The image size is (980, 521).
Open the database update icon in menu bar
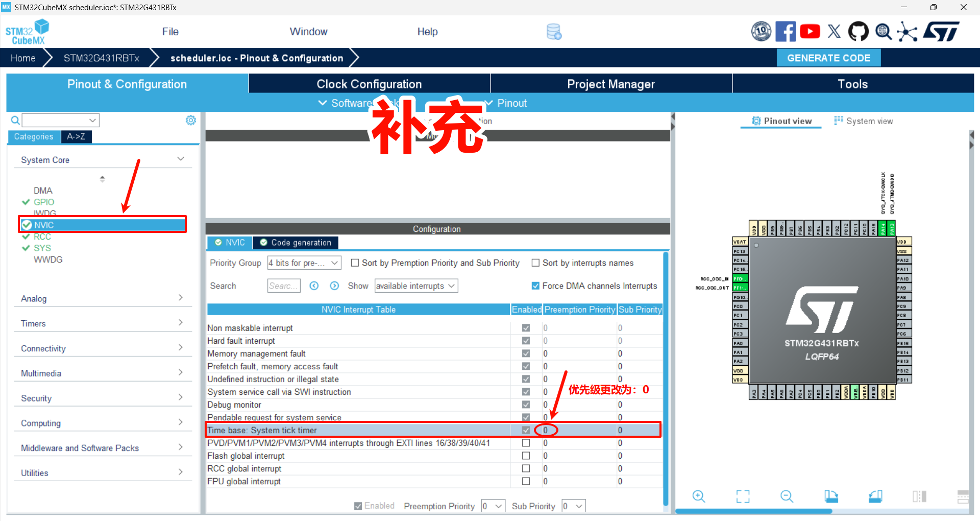[x=554, y=32]
